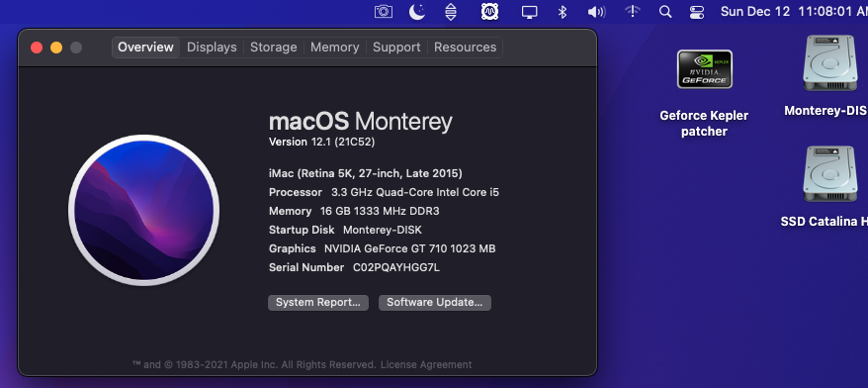Viewport: 868px width, 388px height.
Task: Click the System Report button
Action: [318, 303]
